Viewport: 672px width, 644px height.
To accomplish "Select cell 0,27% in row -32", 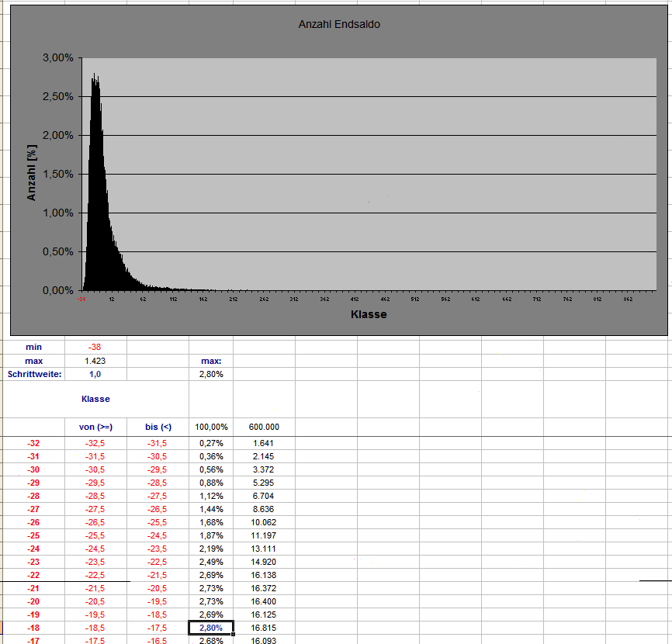I will [211, 443].
